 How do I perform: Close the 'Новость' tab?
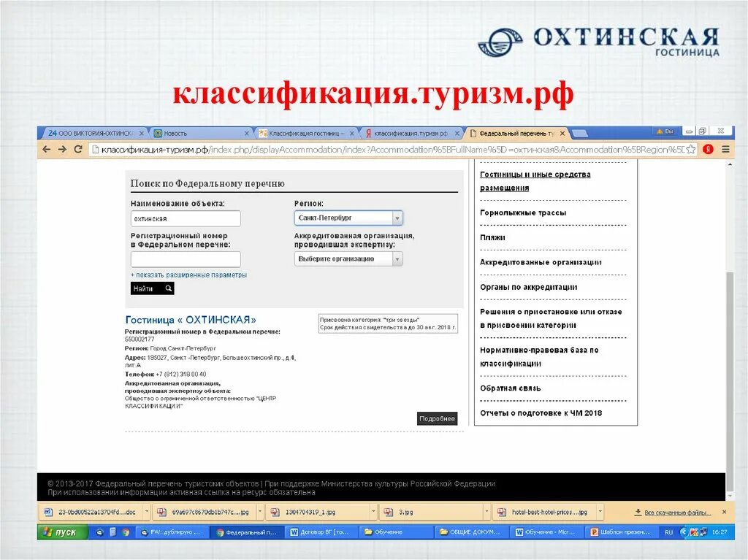[x=247, y=134]
